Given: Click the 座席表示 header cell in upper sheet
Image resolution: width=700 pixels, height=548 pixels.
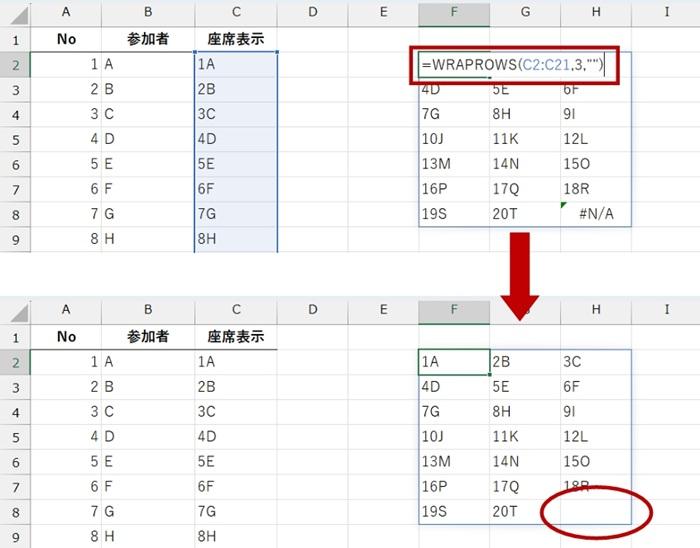Looking at the screenshot, I should [x=236, y=40].
